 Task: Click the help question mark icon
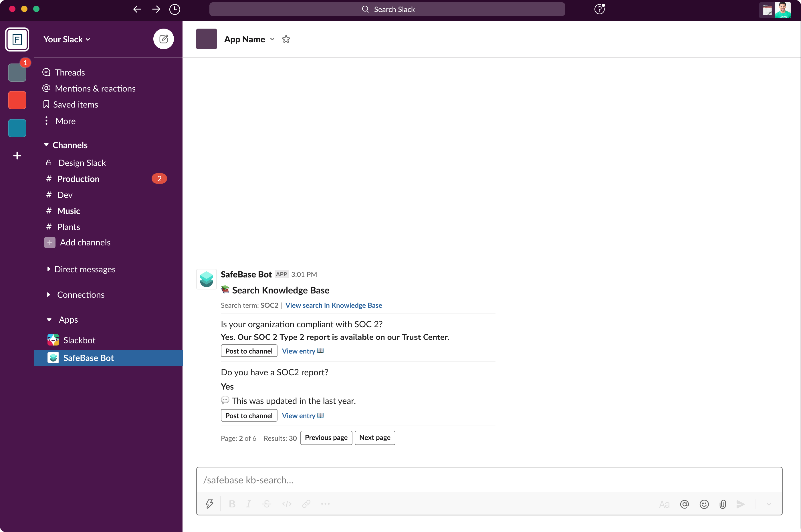(x=599, y=9)
